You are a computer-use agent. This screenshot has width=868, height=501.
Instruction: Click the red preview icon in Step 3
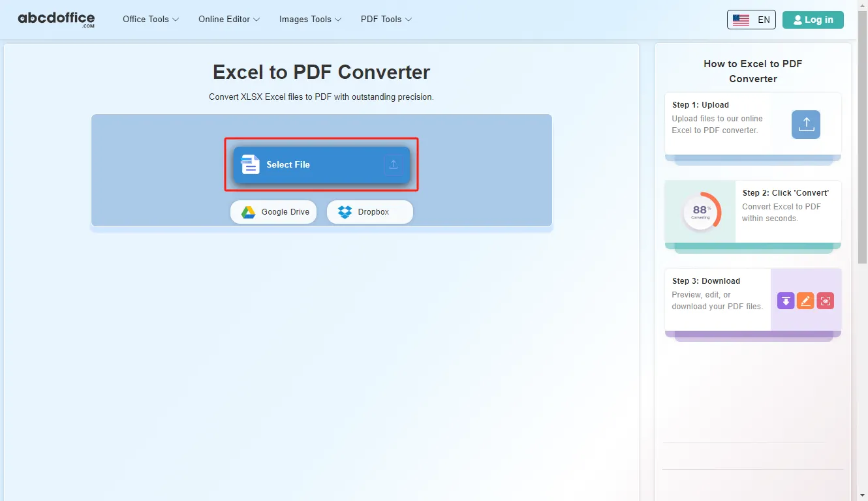point(826,301)
